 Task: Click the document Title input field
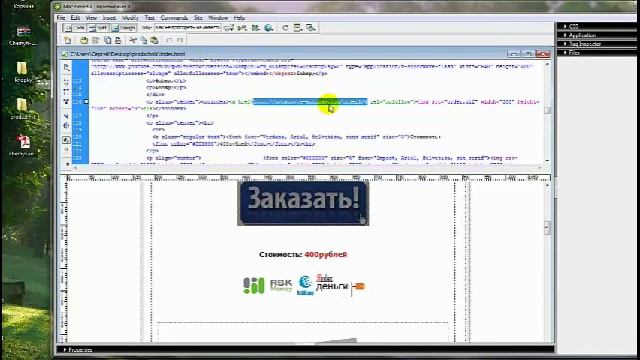[188, 28]
